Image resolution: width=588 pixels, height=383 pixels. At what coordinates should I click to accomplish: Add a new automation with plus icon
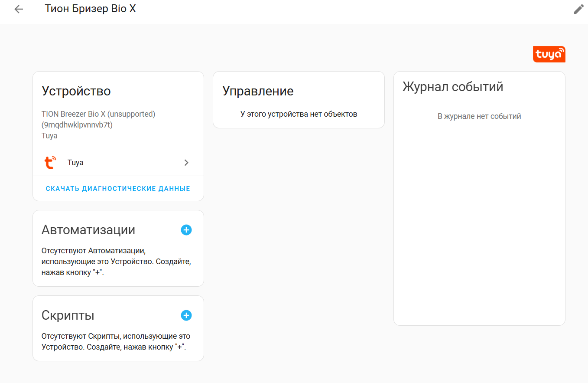[186, 230]
